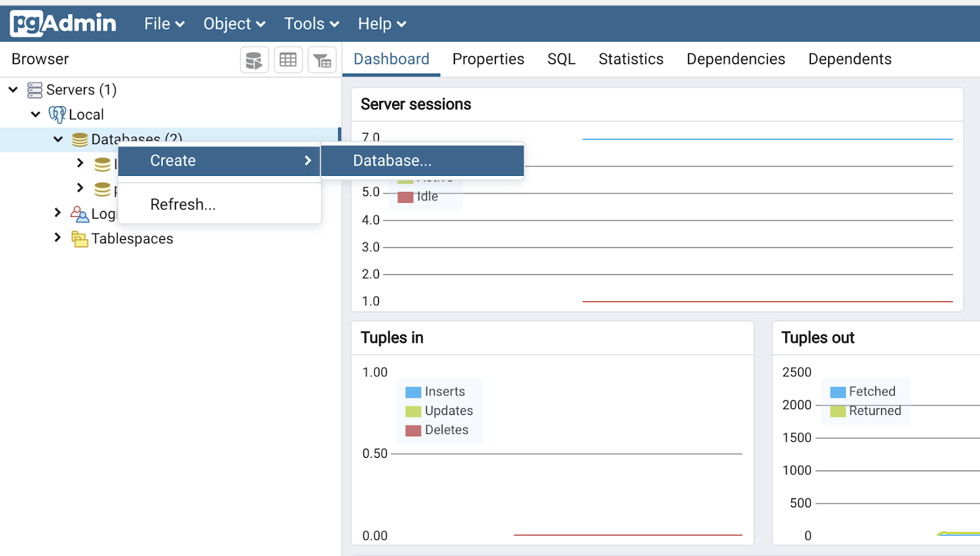Expand the first database node
Image resolution: width=980 pixels, height=556 pixels.
80,162
